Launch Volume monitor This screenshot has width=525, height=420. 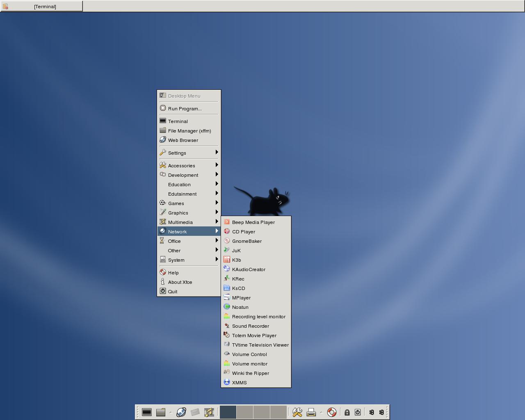pos(256,363)
